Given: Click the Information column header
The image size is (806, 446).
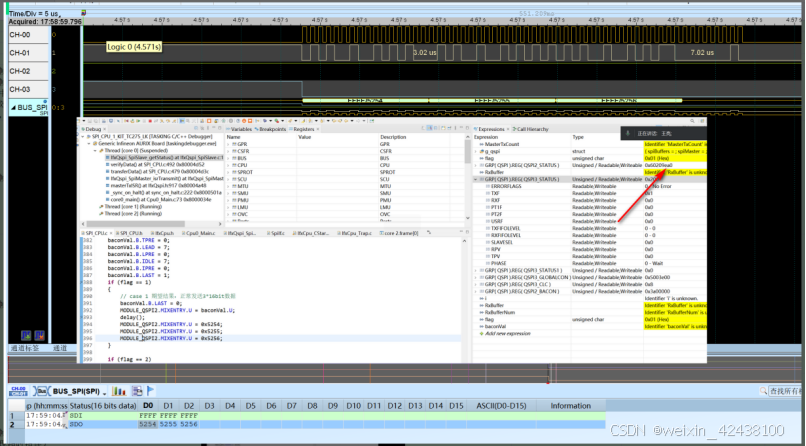Looking at the screenshot, I should (x=571, y=405).
